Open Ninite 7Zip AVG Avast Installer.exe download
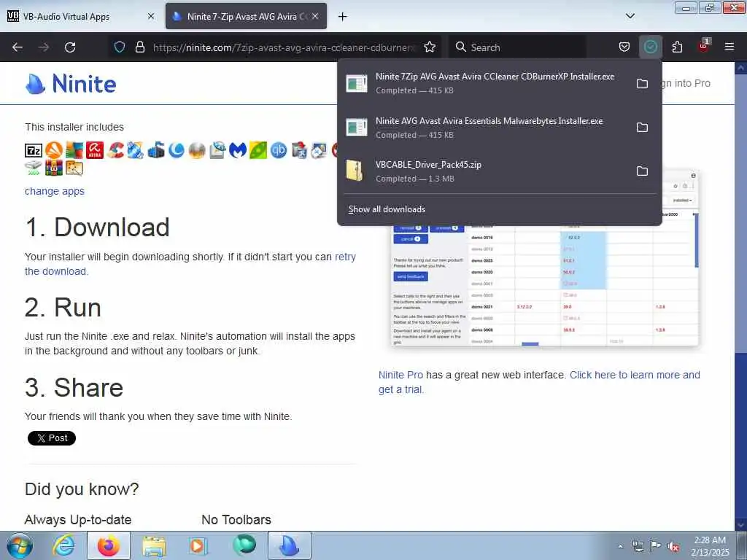Screen dimensions: 747x560 485,83
